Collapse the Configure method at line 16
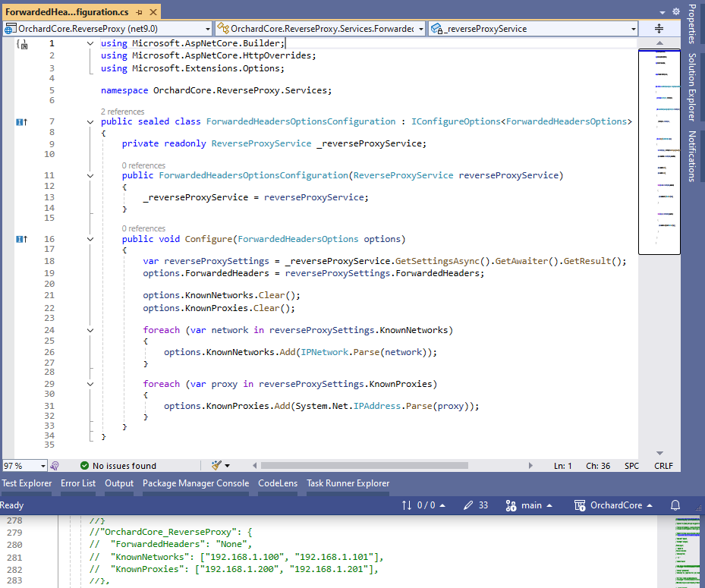This screenshot has height=588, width=705. point(90,239)
